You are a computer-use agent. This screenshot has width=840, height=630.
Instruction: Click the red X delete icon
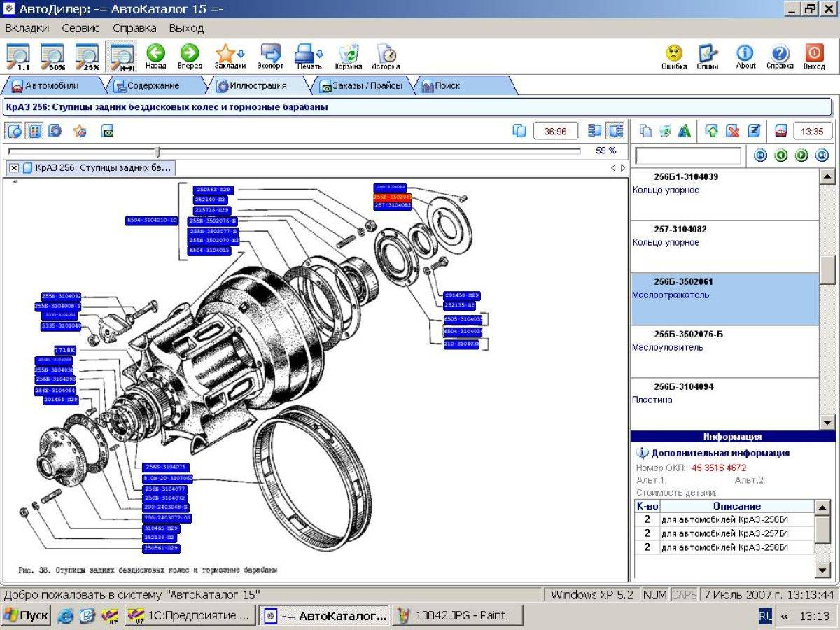click(x=733, y=131)
